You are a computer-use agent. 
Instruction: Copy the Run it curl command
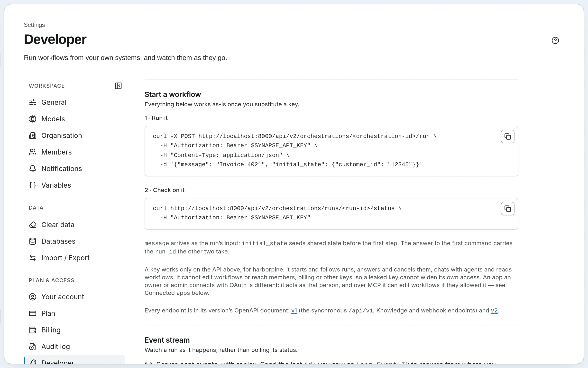click(507, 136)
